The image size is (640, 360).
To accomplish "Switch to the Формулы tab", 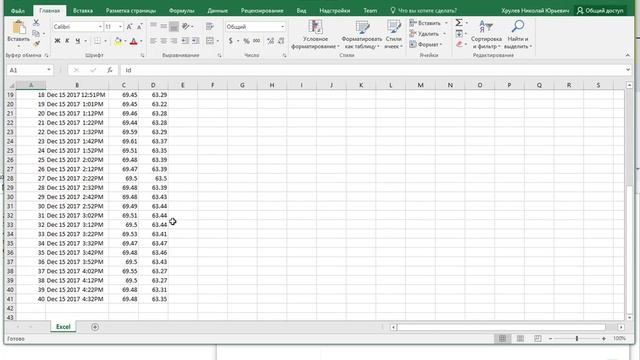I will (182, 11).
